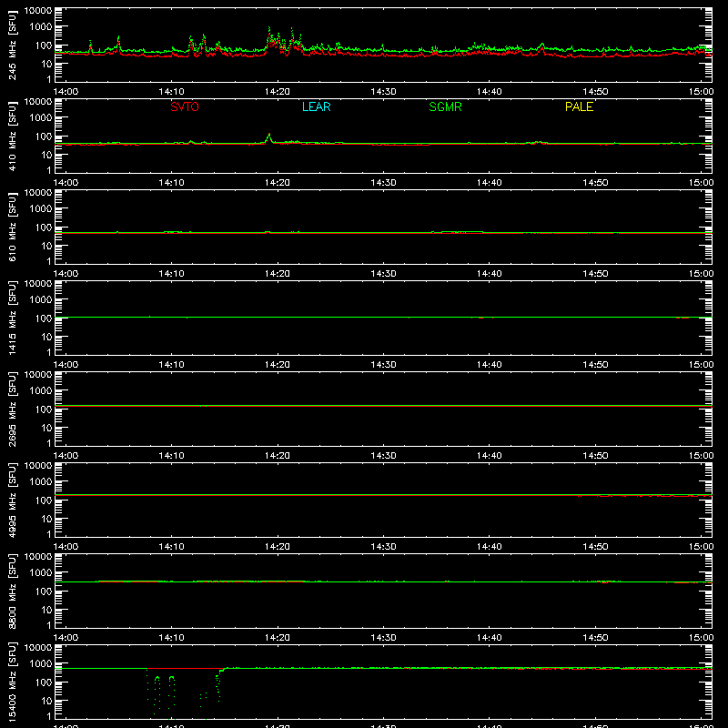Image resolution: width=728 pixels, height=728 pixels.
Task: Click 14:20 time label under 8800 MHz plot
Action: [x=278, y=638]
